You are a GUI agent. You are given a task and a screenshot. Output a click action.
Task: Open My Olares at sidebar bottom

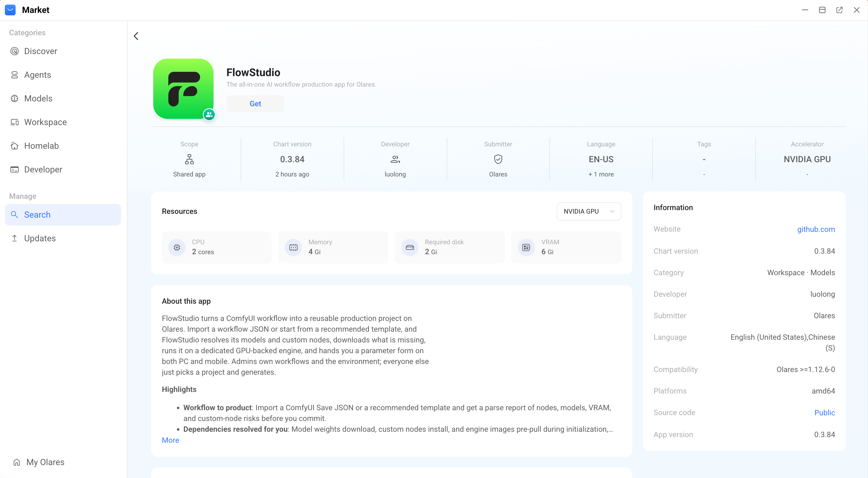pos(39,462)
